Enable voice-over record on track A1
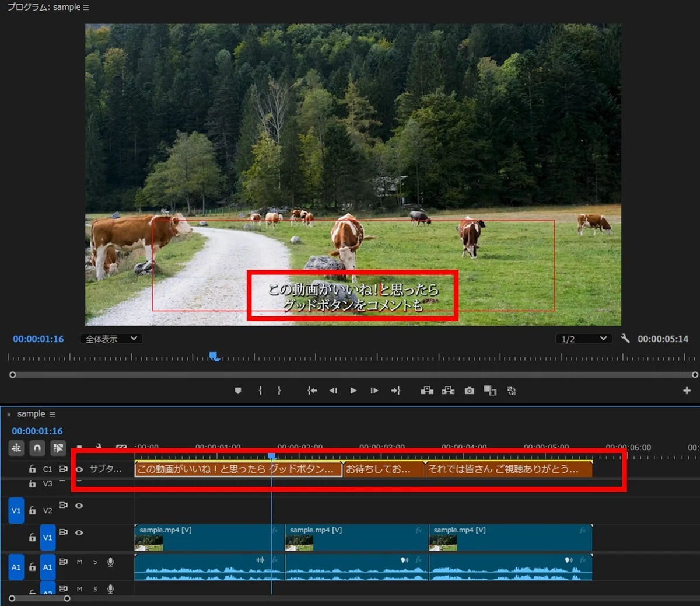 [110, 562]
